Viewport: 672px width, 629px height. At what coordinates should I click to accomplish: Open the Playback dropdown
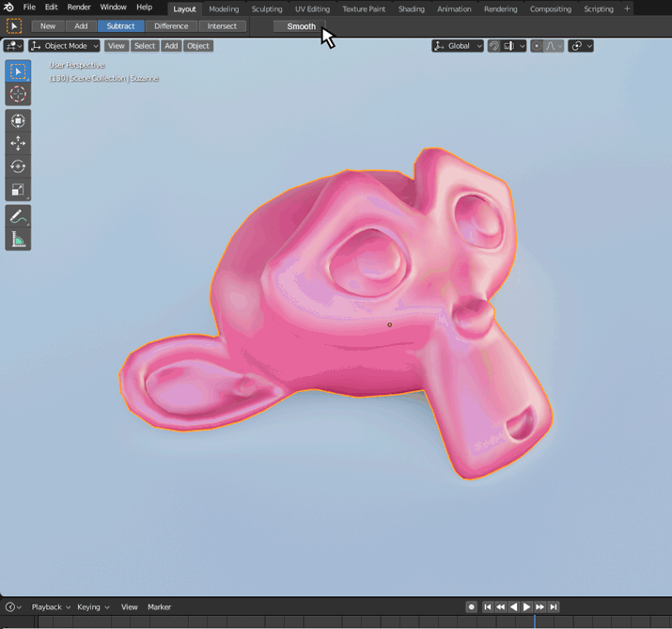[x=51, y=606]
